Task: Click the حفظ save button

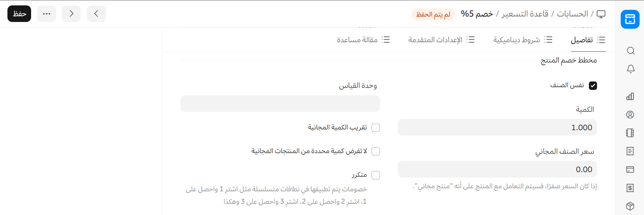Action: pyautogui.click(x=19, y=14)
